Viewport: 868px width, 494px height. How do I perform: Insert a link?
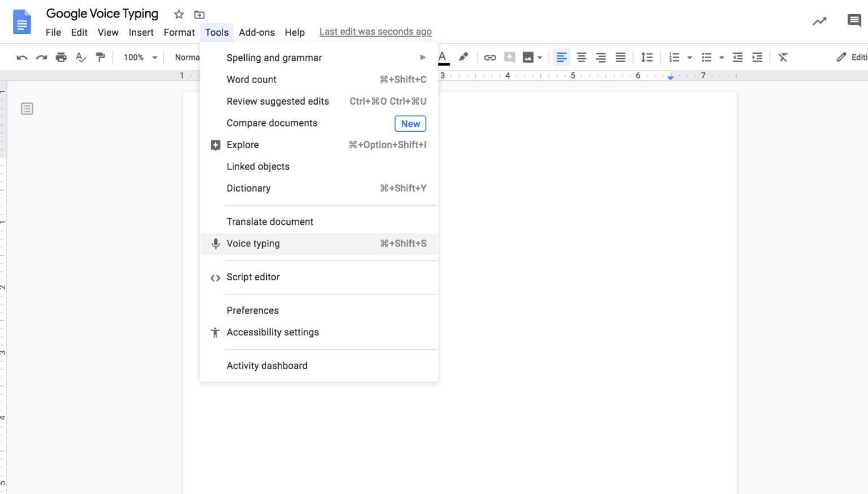point(490,57)
